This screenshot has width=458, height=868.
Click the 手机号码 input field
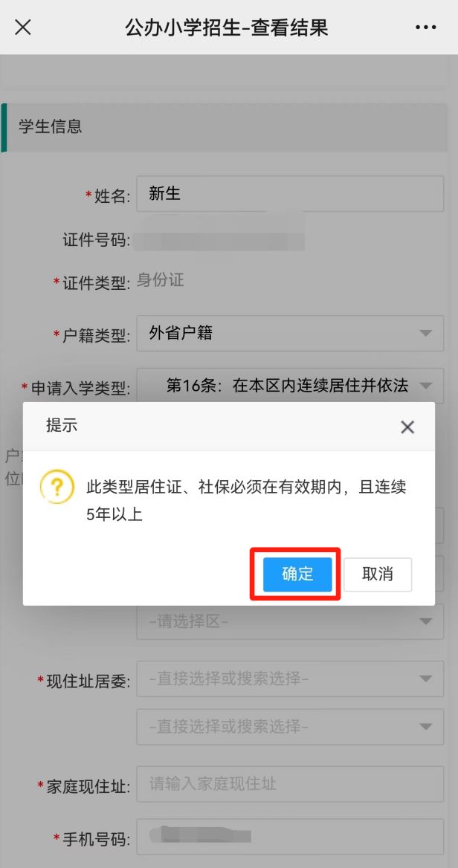(x=290, y=837)
